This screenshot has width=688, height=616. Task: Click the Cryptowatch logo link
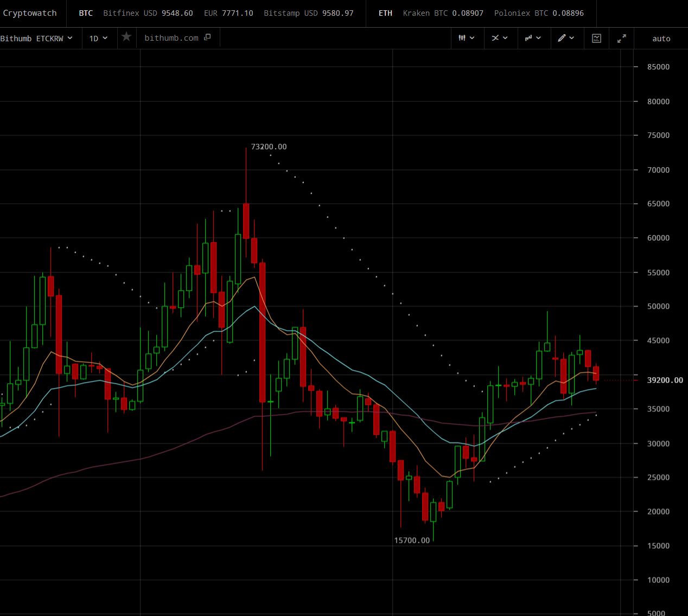point(30,13)
